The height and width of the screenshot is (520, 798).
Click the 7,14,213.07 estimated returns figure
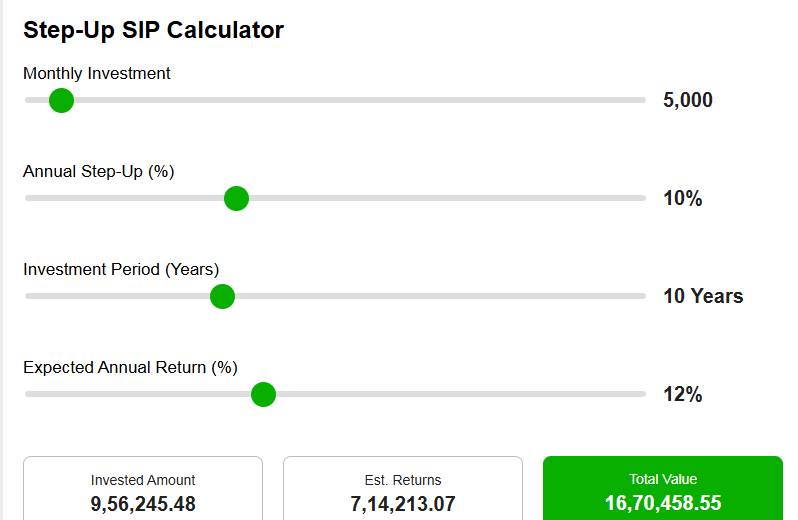403,504
